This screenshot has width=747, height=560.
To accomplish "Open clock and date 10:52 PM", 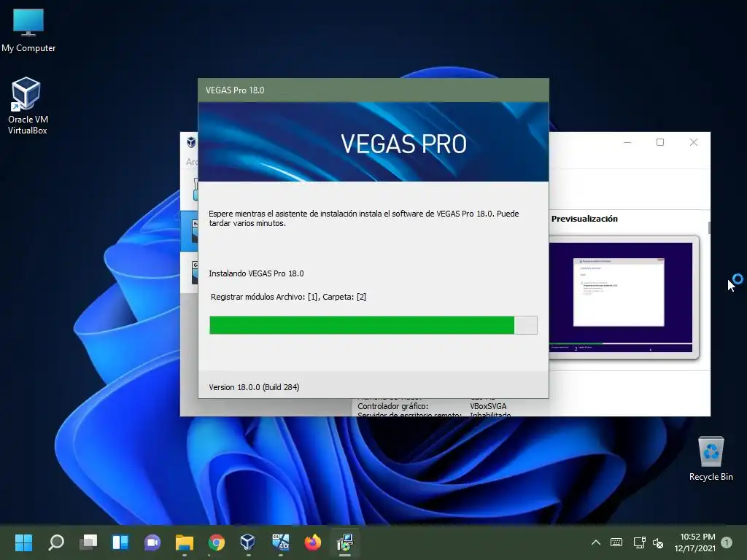I will point(694,542).
